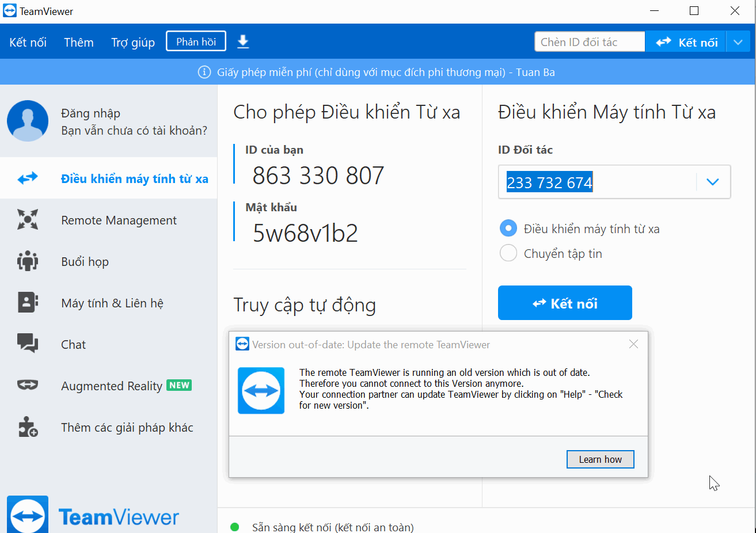Screen dimensions: 756x533
Task: Click the Sẵn sàng kết nối status text
Action: 333,527
